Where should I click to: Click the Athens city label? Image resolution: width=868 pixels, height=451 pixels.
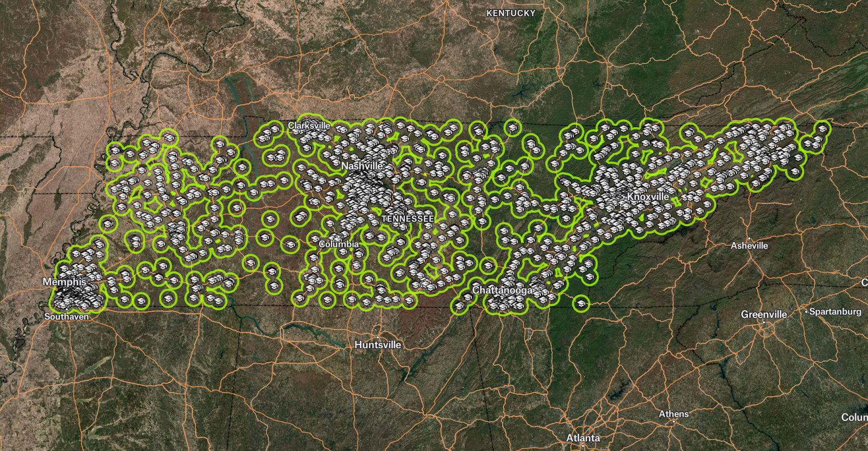tap(674, 414)
